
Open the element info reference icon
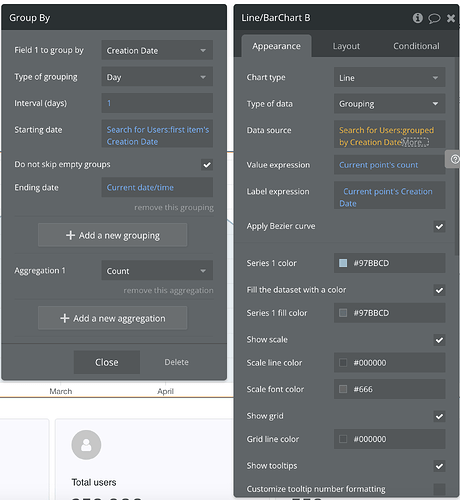click(x=417, y=18)
